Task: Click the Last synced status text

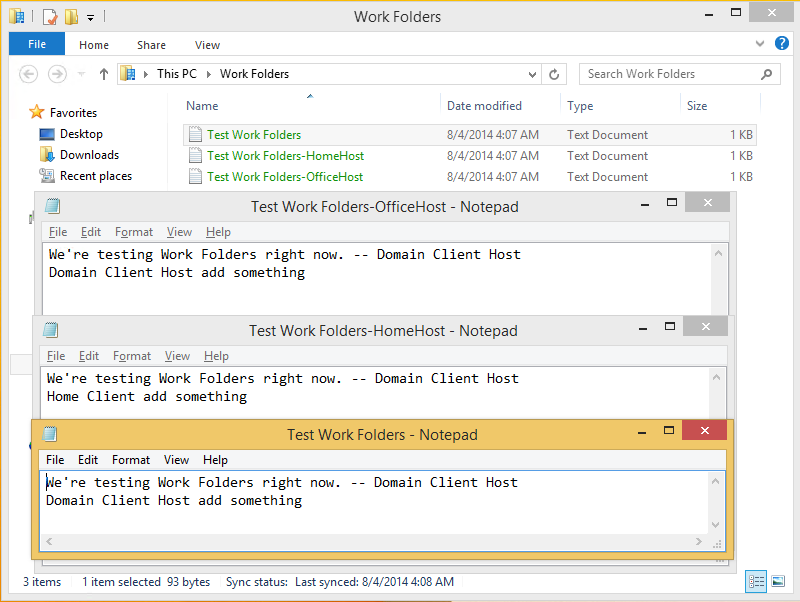Action: coord(374,582)
